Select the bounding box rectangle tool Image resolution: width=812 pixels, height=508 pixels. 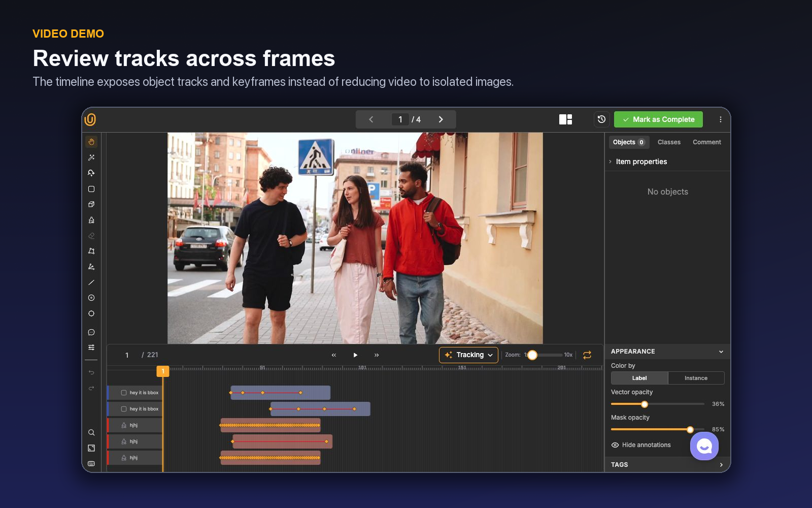pyautogui.click(x=91, y=189)
